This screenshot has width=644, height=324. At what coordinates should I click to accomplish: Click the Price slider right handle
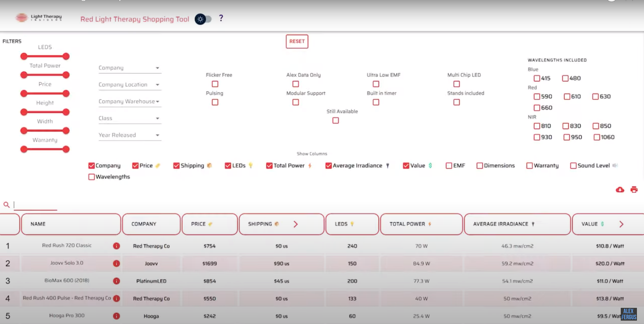click(66, 93)
